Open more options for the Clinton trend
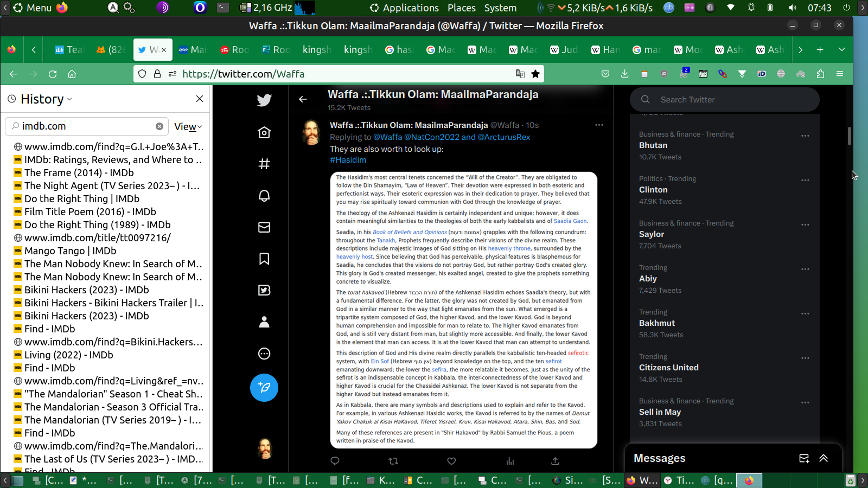 click(x=805, y=180)
